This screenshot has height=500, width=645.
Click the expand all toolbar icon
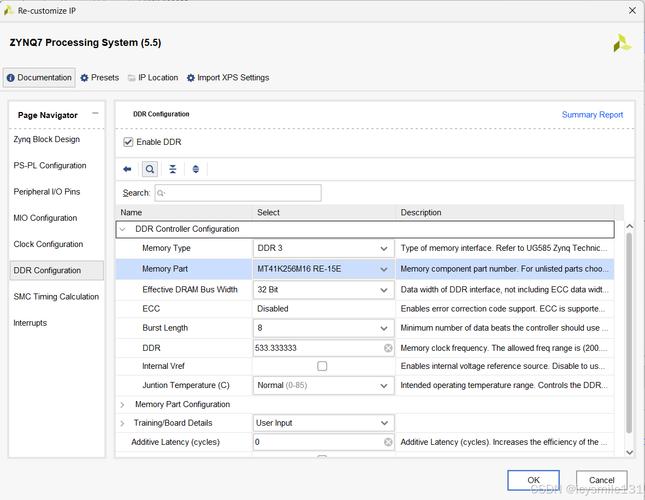point(196,169)
